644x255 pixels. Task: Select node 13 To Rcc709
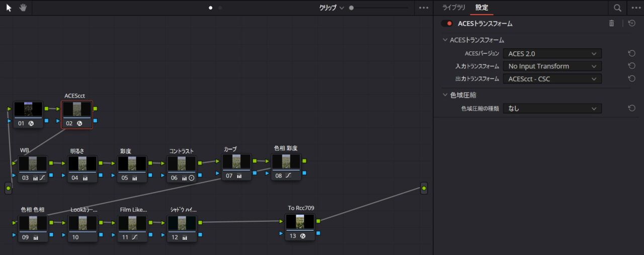point(300,225)
